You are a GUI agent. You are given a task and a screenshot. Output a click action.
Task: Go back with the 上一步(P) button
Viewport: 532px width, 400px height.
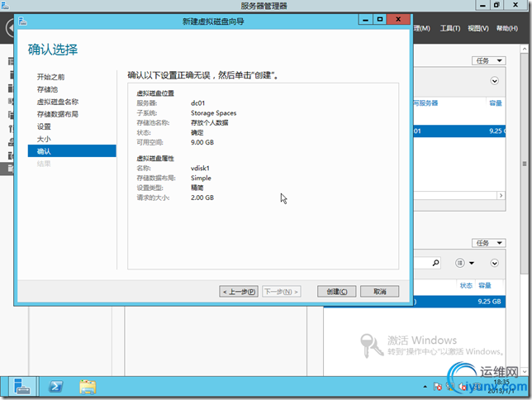tap(239, 292)
